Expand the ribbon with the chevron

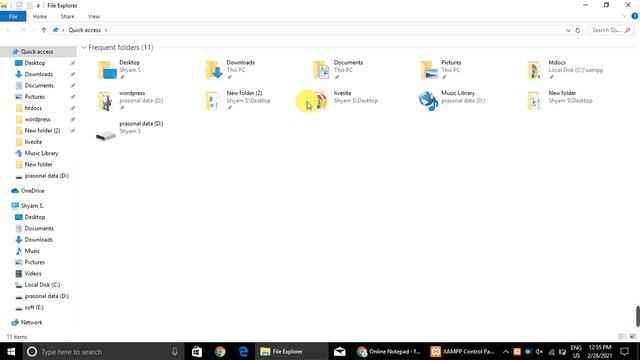pos(624,16)
